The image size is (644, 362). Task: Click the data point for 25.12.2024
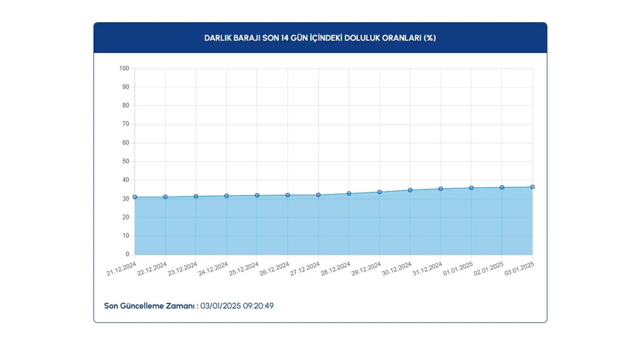257,195
